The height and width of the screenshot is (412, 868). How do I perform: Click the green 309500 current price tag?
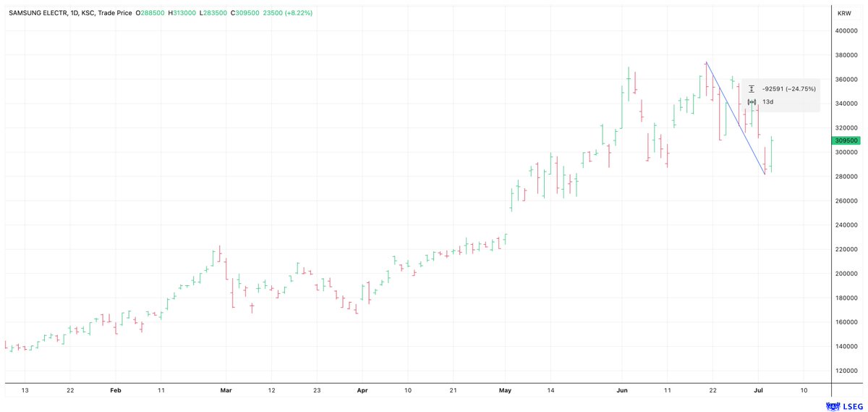click(x=845, y=140)
